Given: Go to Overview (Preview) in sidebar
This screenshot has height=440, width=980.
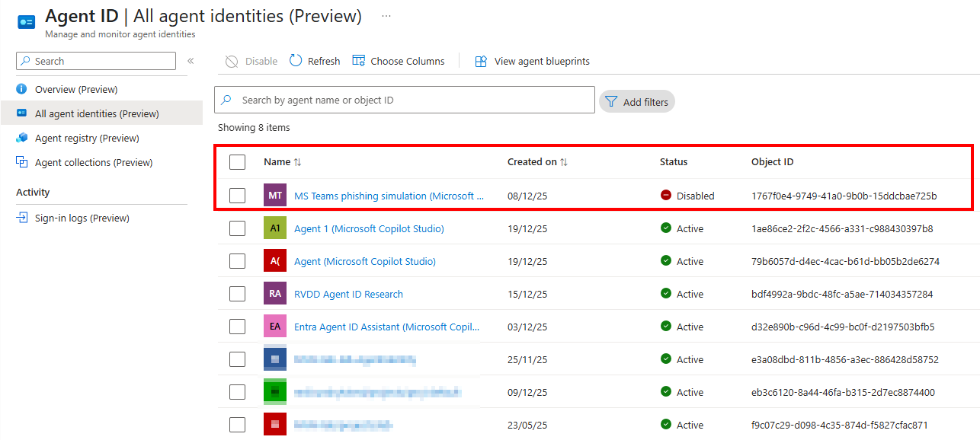Looking at the screenshot, I should coord(76,89).
